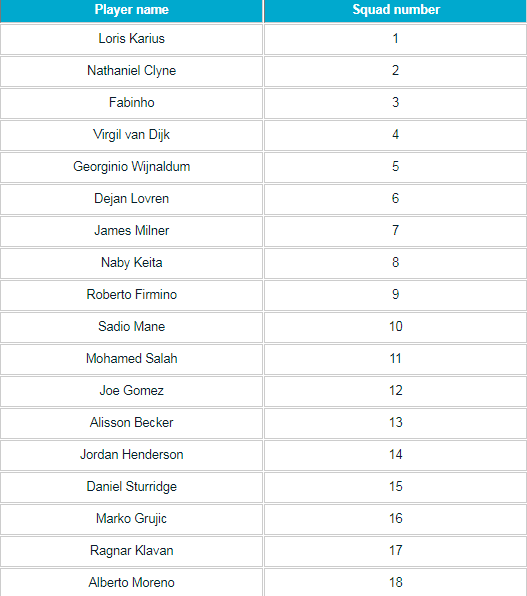
Task: Click the Squad number column header
Action: tap(395, 11)
